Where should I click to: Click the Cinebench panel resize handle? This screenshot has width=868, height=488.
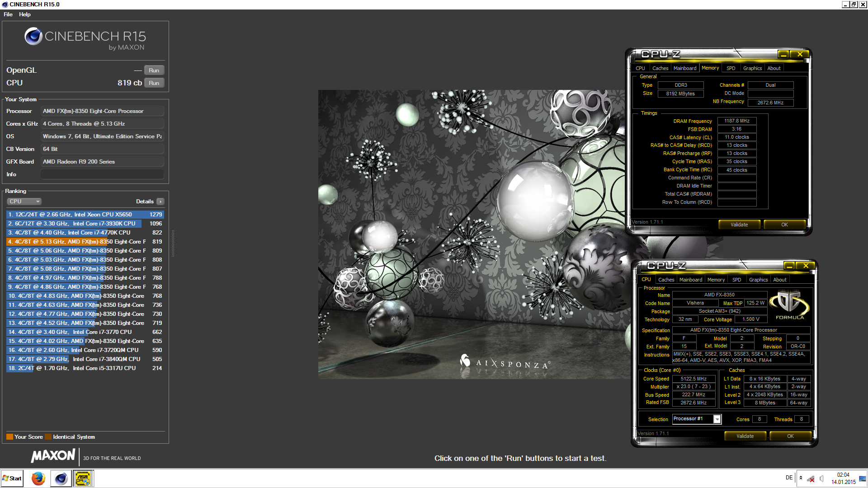(173, 244)
